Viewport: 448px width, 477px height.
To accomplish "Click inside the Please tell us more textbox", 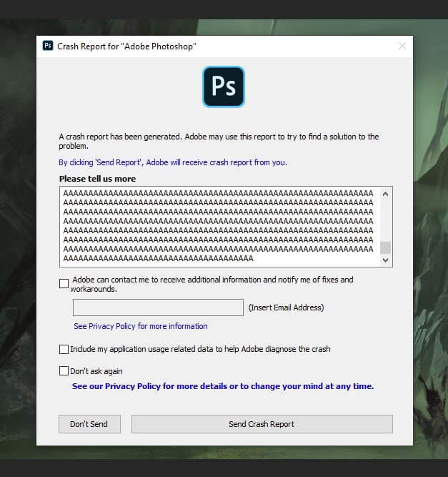I will (219, 227).
